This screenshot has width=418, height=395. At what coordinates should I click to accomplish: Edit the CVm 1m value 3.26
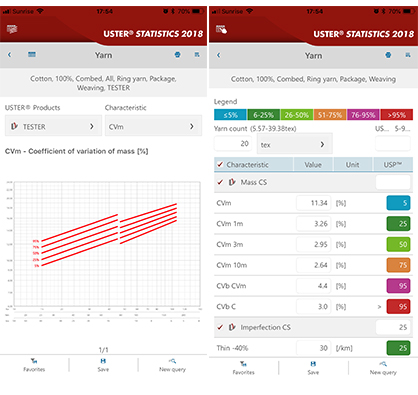coord(313,224)
